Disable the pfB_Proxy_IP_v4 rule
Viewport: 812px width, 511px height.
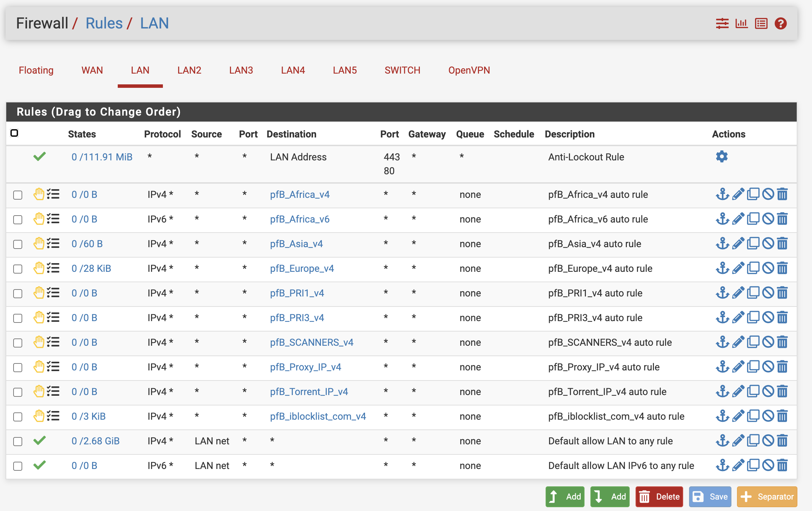[x=768, y=367]
